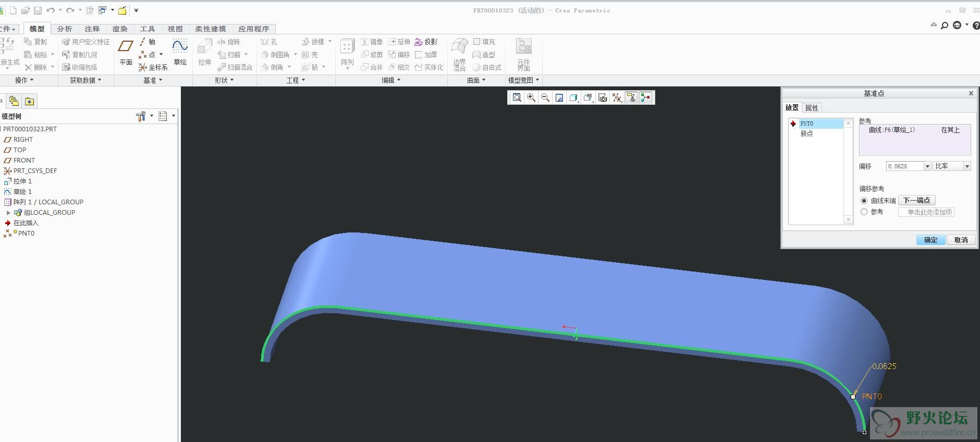Click the repaint icon in graphics toolbar

tap(559, 97)
